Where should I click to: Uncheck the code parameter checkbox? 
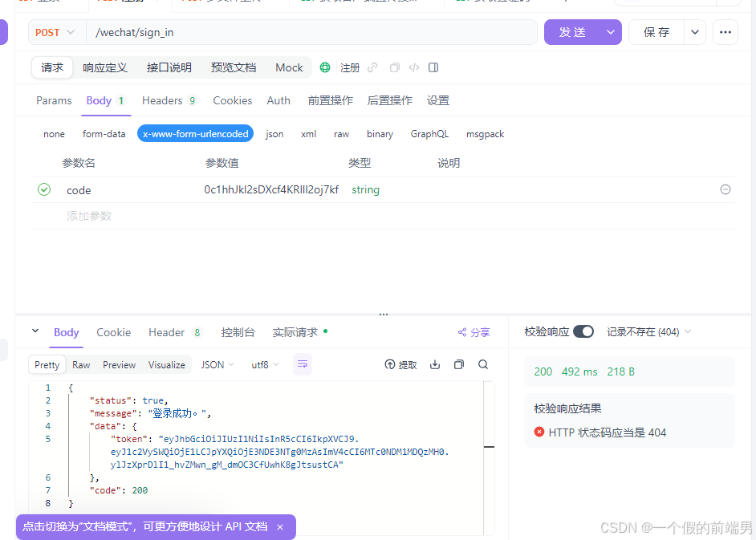[x=44, y=189]
